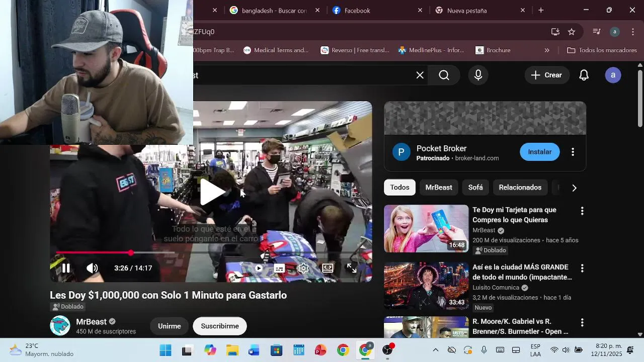Toggle subtitles/closed captions button

point(279,268)
